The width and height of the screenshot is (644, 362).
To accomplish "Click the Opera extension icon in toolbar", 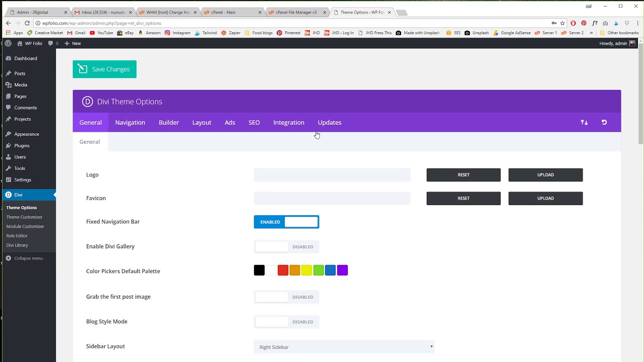I will pyautogui.click(x=573, y=23).
